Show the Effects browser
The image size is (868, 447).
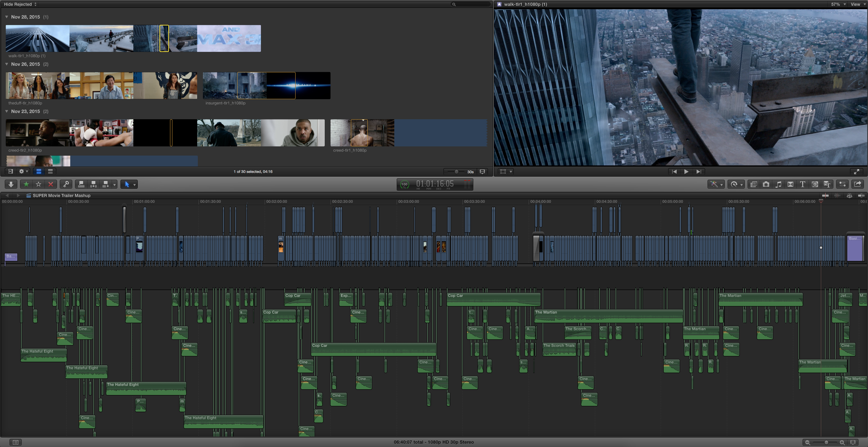(x=754, y=184)
